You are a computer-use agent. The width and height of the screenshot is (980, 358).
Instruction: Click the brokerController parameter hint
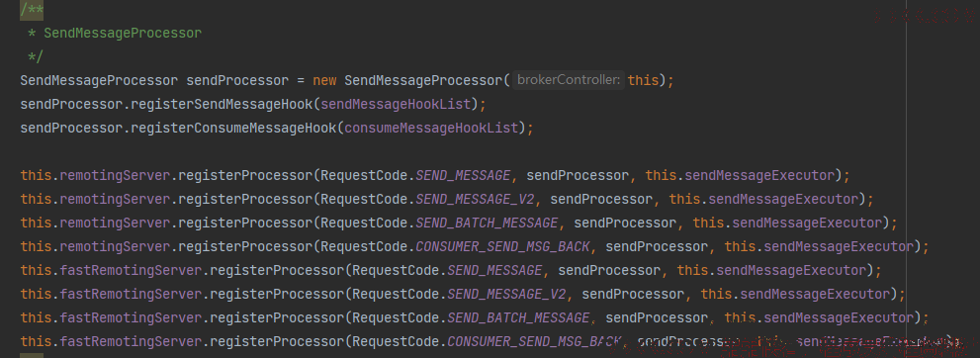click(569, 80)
